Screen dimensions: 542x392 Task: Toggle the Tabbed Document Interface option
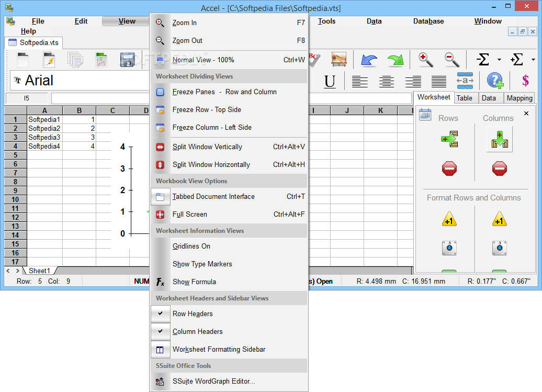(229, 196)
